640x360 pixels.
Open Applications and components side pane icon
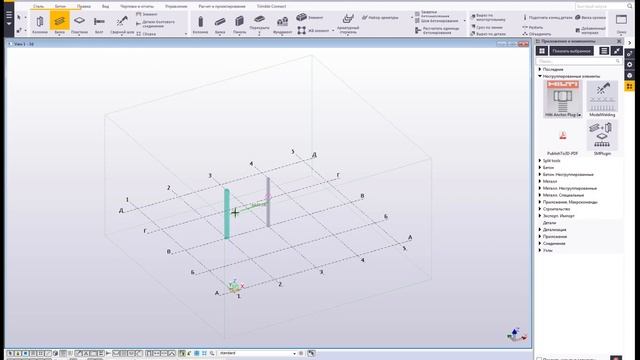click(x=629, y=86)
